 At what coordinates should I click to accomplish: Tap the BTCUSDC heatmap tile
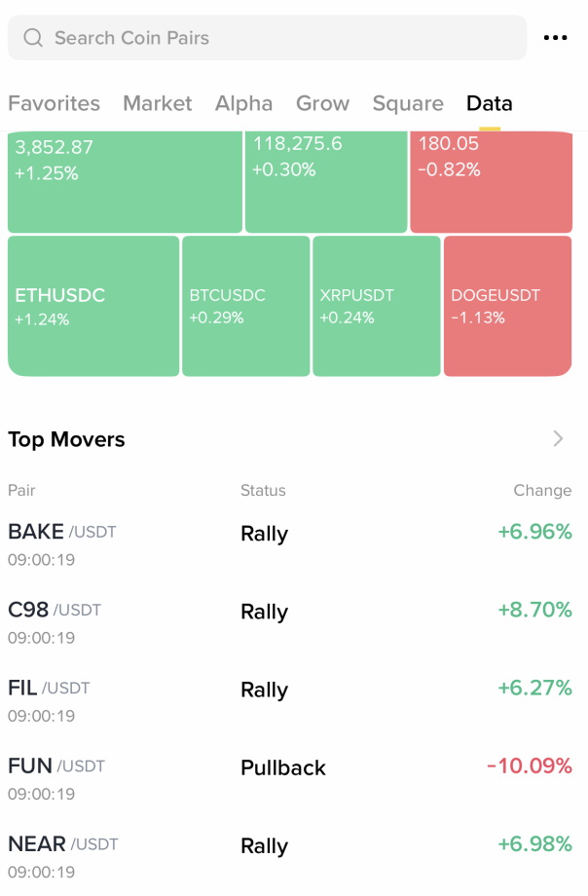click(245, 306)
